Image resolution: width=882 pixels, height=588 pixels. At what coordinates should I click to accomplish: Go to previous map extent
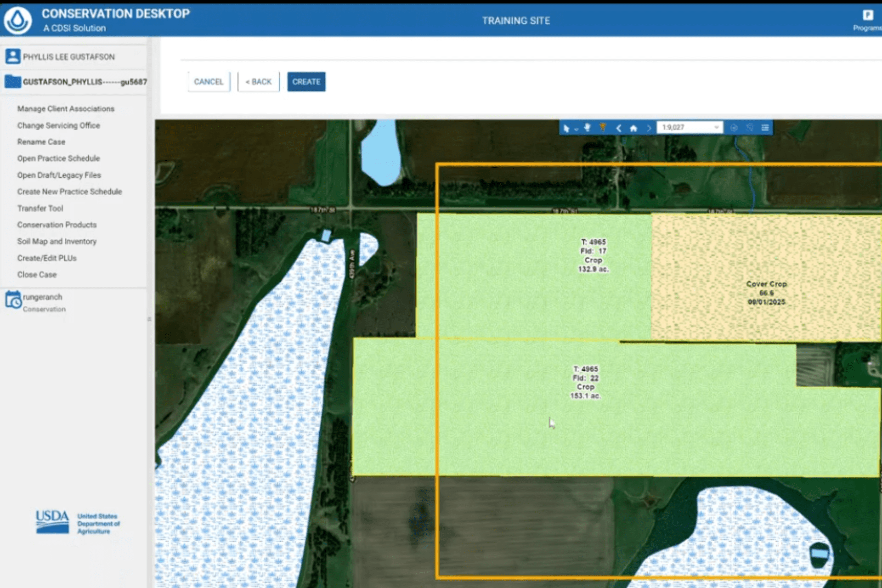[x=618, y=128]
